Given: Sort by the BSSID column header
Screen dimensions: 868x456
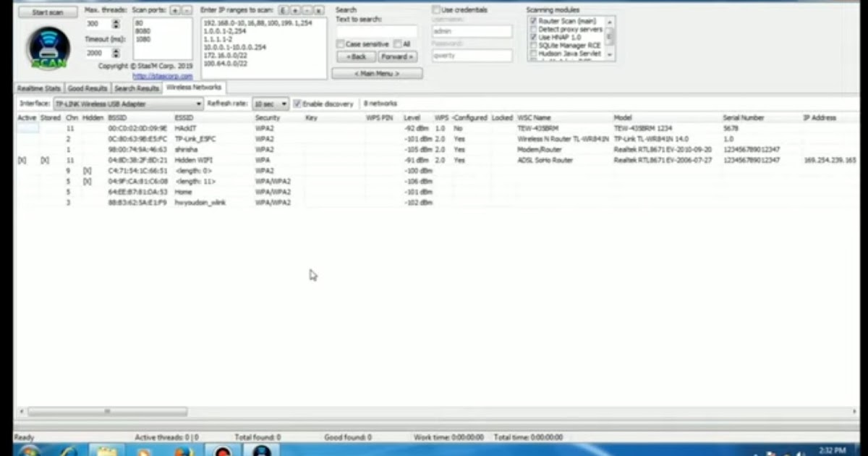Looking at the screenshot, I should tap(139, 117).
